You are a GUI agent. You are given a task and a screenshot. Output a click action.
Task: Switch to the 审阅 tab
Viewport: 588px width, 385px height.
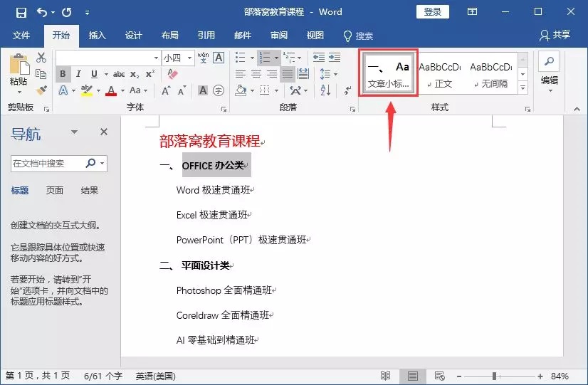pyautogui.click(x=279, y=36)
